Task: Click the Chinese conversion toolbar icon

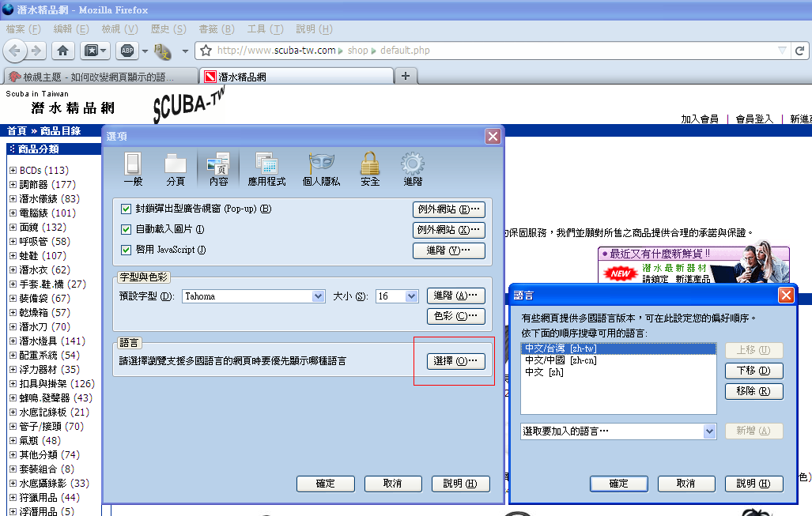Action: pos(163,51)
